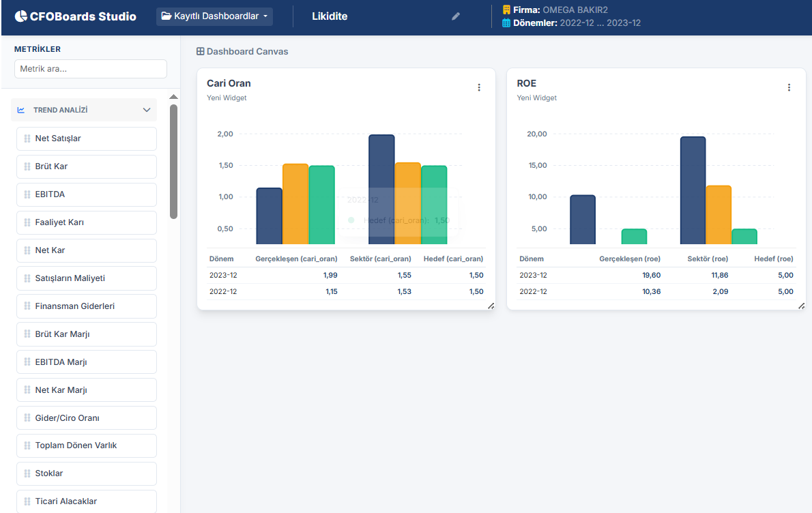The width and height of the screenshot is (812, 513).
Task: Select the Net Satışlar metric label
Action: click(58, 138)
